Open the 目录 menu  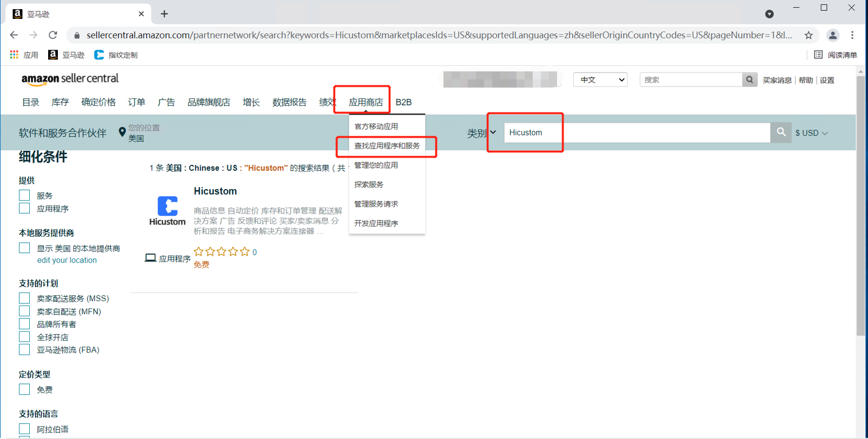point(31,102)
